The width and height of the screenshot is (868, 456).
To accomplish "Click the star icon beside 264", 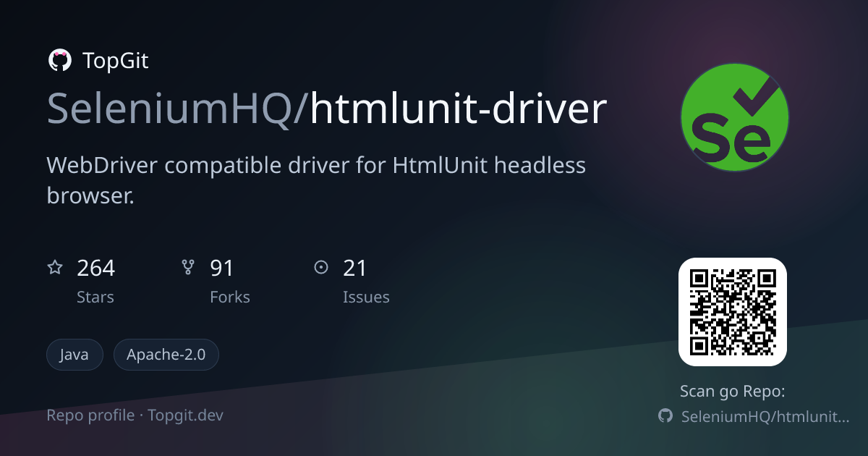I will [x=55, y=268].
